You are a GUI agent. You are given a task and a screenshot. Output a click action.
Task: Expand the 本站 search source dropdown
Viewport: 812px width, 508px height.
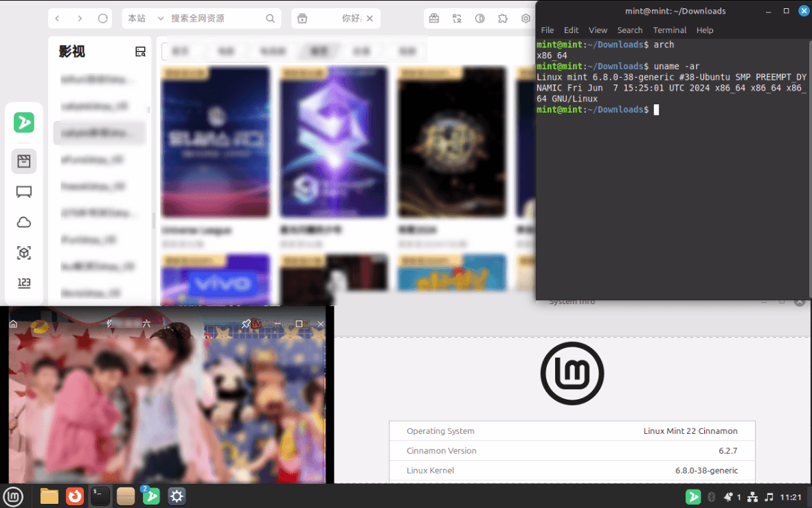[x=161, y=19]
